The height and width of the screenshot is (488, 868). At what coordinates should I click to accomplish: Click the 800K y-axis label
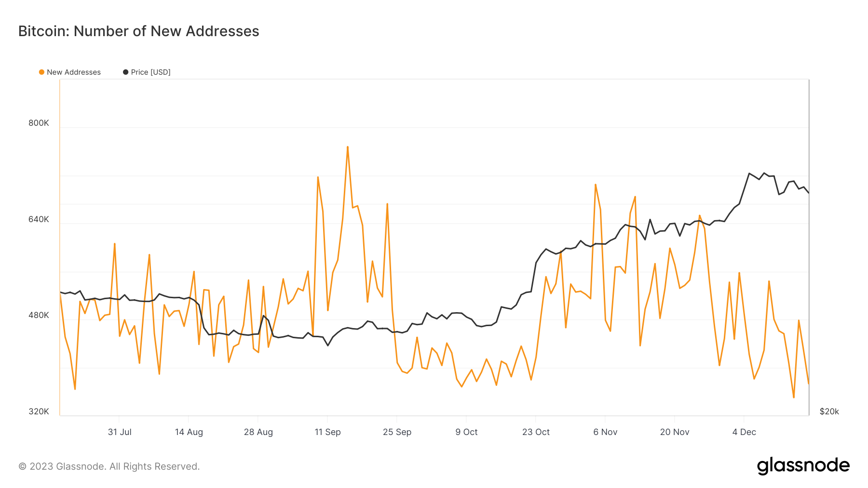click(39, 123)
